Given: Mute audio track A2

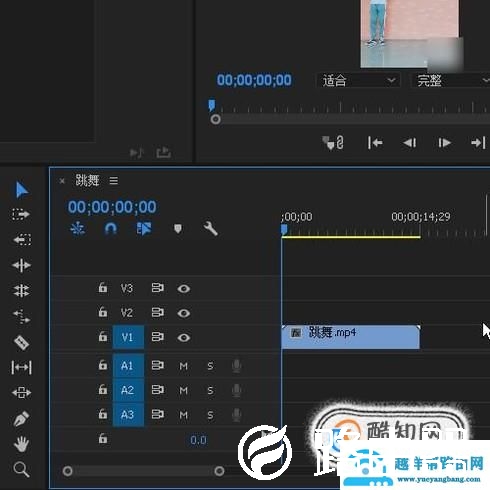Looking at the screenshot, I should point(183,391).
